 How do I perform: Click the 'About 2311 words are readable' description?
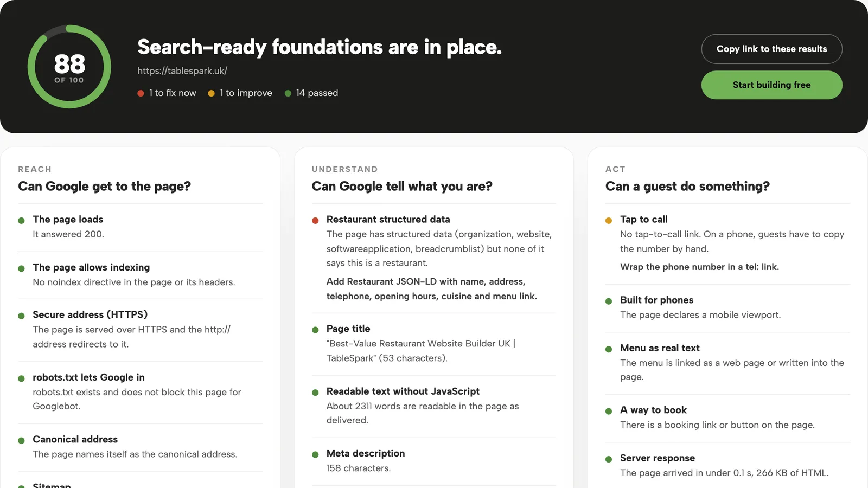pyautogui.click(x=423, y=413)
